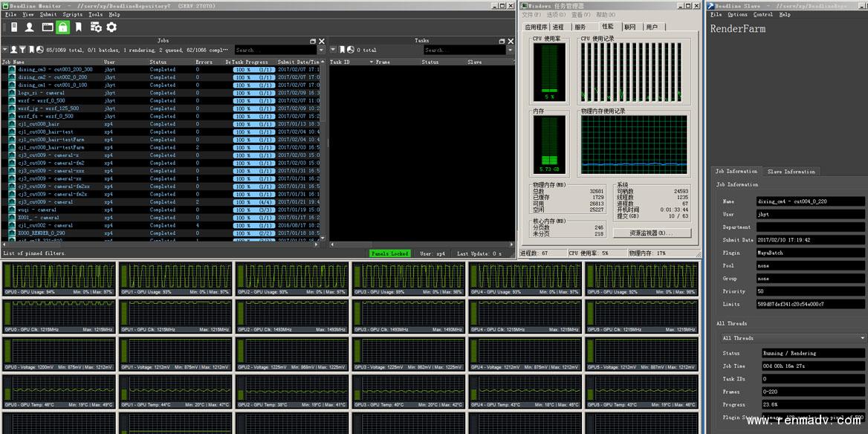This screenshot has height=434, width=868.
Task: Switch to the Slave Information tab
Action: point(791,171)
